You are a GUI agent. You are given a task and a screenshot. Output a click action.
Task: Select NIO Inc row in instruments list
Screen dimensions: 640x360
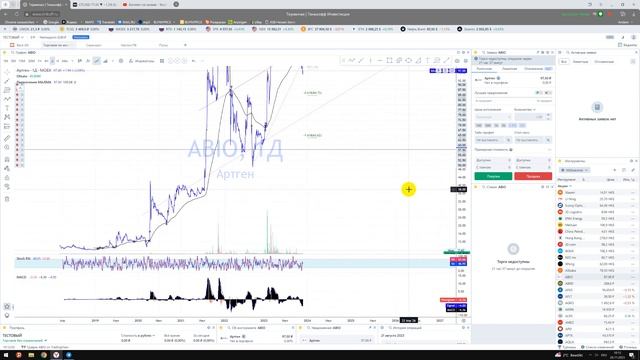[597, 258]
